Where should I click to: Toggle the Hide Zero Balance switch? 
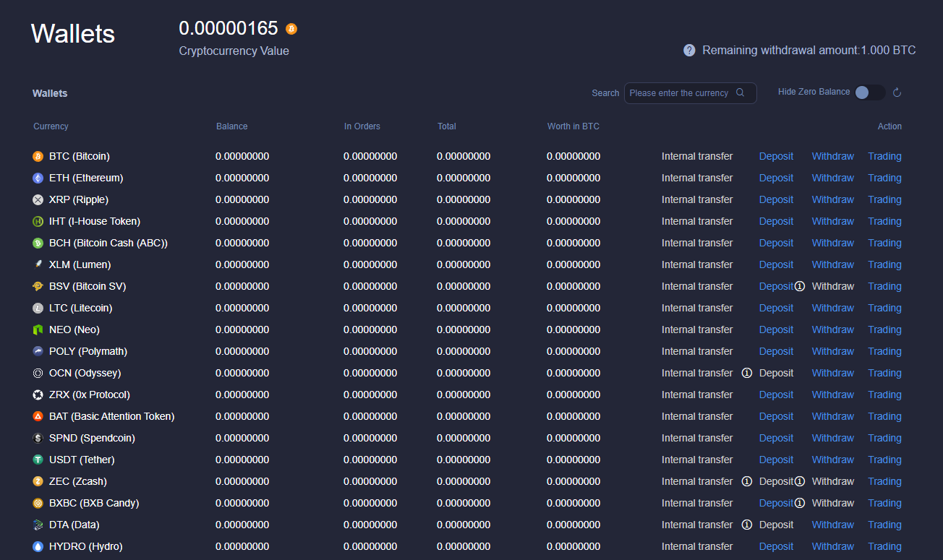(x=869, y=92)
